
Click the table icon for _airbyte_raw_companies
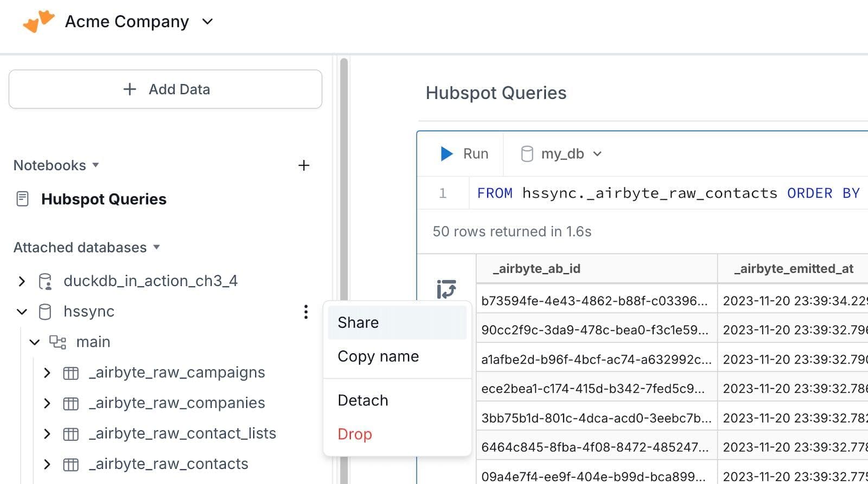point(71,404)
